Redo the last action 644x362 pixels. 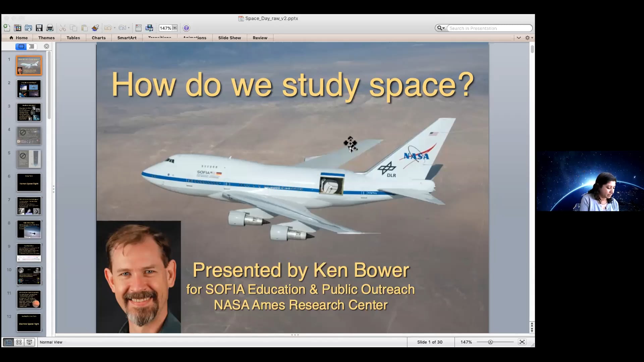122,28
